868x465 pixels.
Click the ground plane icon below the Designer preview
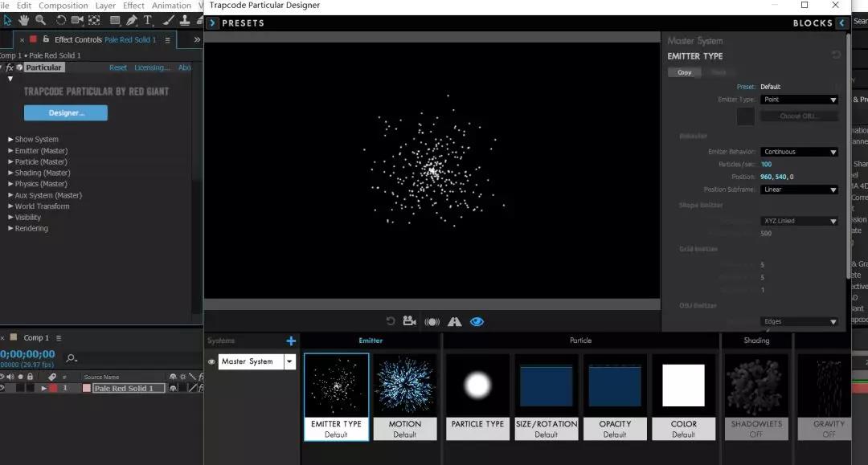(454, 322)
